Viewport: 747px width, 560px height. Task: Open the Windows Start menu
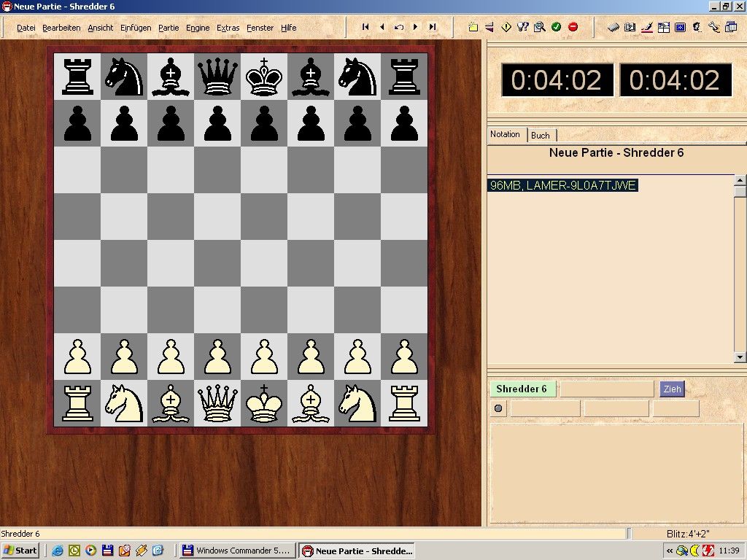[20, 551]
